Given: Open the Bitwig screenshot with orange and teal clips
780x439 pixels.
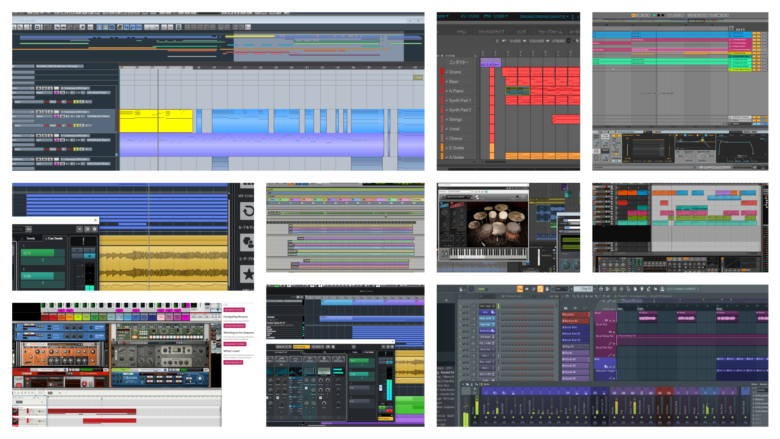Looking at the screenshot, I should coord(680,228).
